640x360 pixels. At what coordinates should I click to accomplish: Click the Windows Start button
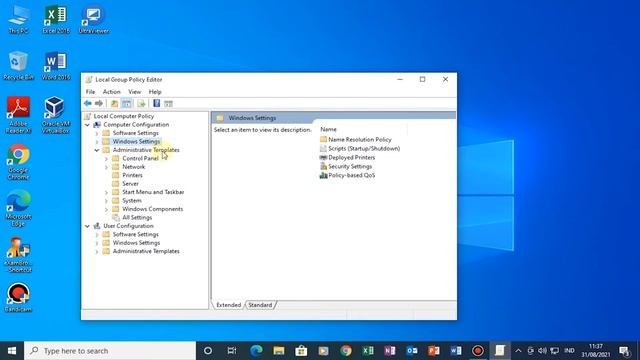click(x=12, y=351)
